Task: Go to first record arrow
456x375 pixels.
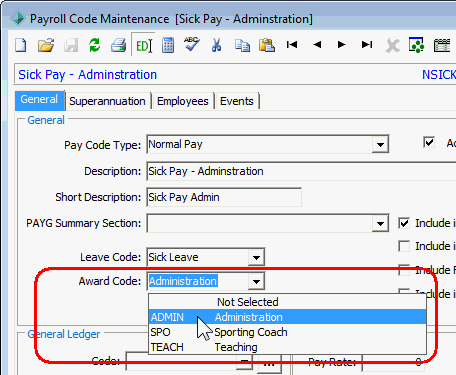Action: click(292, 44)
